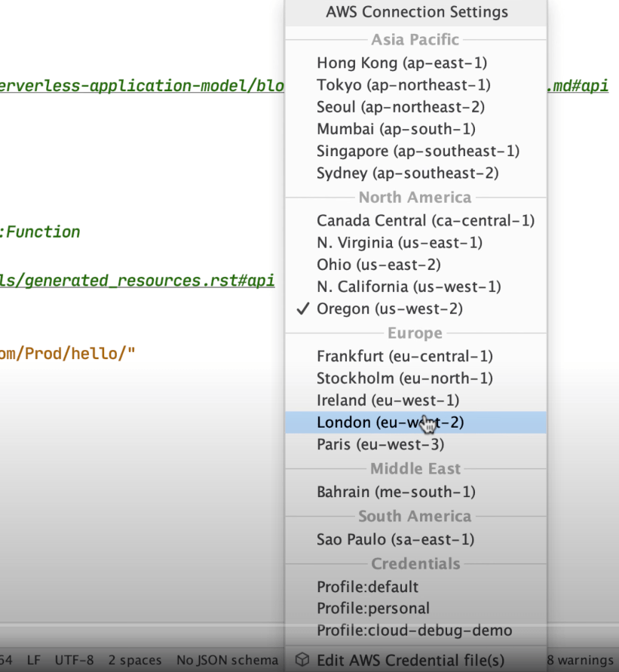Choose Profile:cloud-debug-demo credentials
619x672 pixels.
(x=414, y=630)
